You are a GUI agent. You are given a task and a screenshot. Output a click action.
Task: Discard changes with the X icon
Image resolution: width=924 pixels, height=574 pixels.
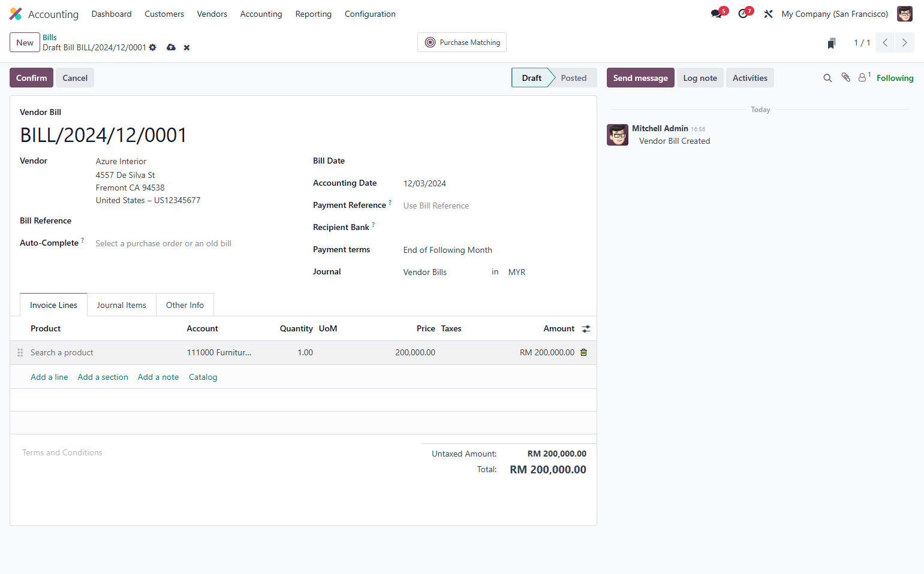point(186,47)
